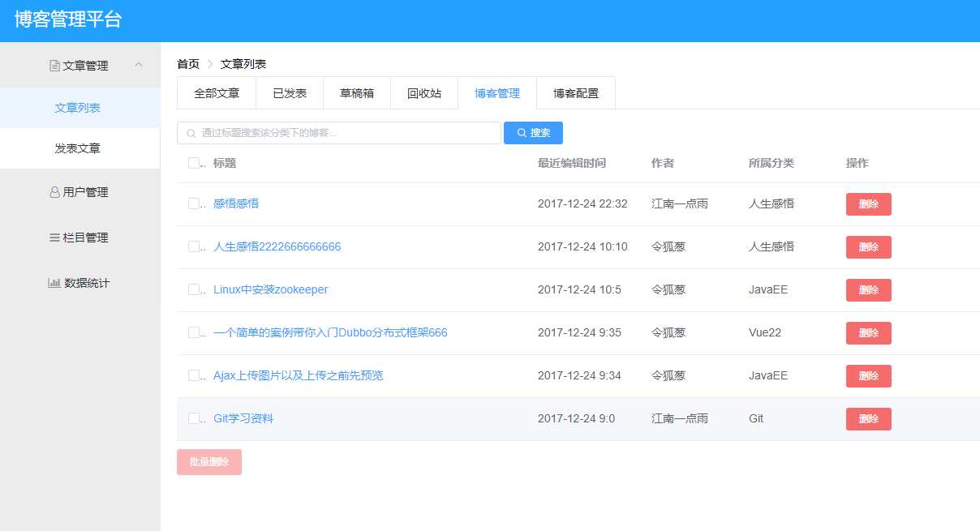Go to the 栏目管理 sidebar section
Image resolution: width=980 pixels, height=531 pixels.
[x=80, y=238]
